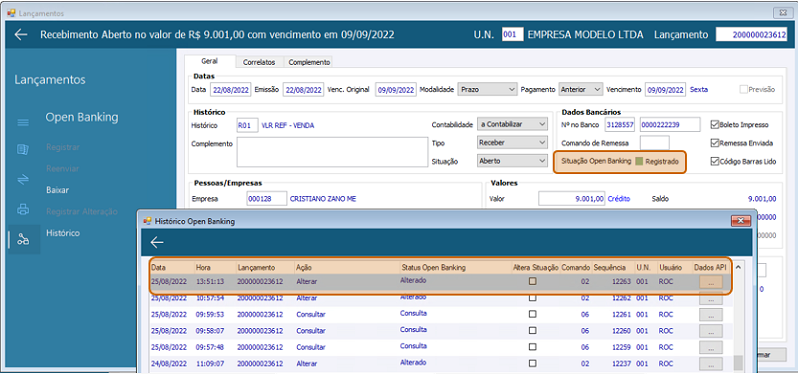Switch to the Complemento tab
This screenshot has height=374, width=798.
(x=309, y=62)
